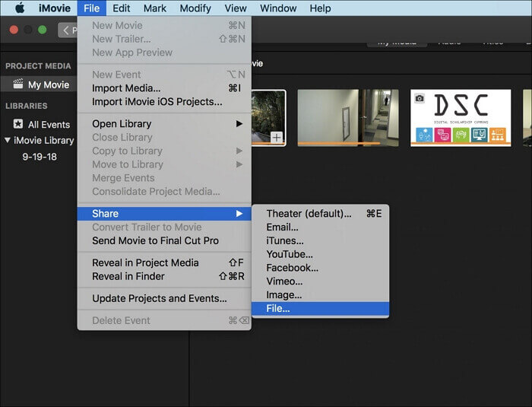Open the Modify menu in menu bar

pyautogui.click(x=195, y=8)
